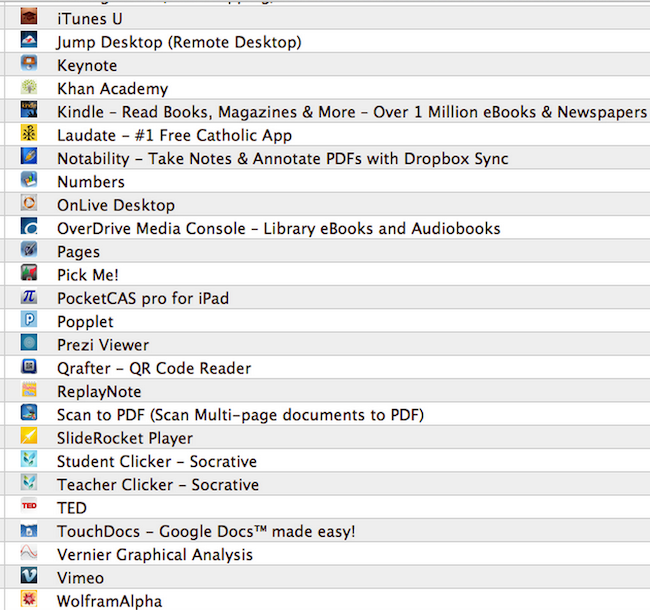
Task: Select the 'Pages' name text
Action: click(78, 252)
